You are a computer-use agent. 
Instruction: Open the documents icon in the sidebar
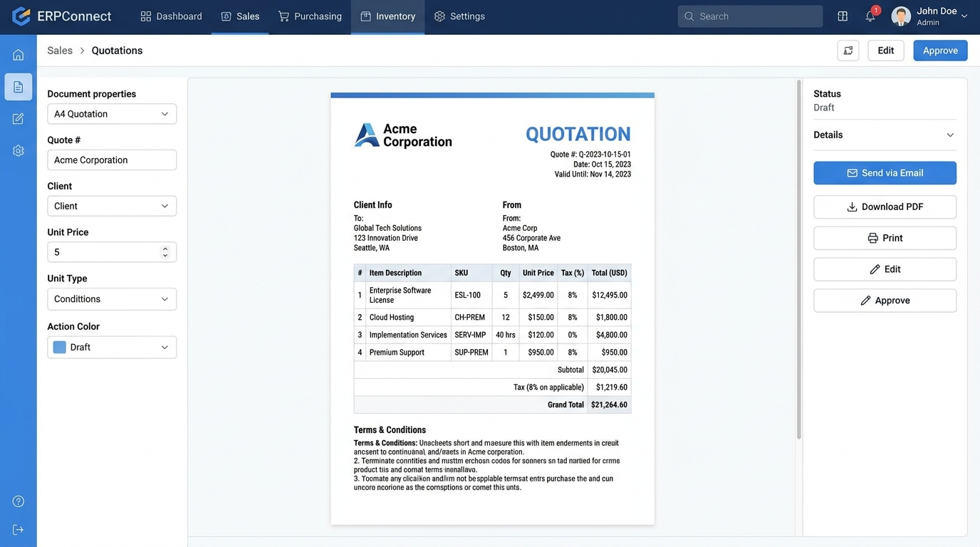(x=19, y=87)
